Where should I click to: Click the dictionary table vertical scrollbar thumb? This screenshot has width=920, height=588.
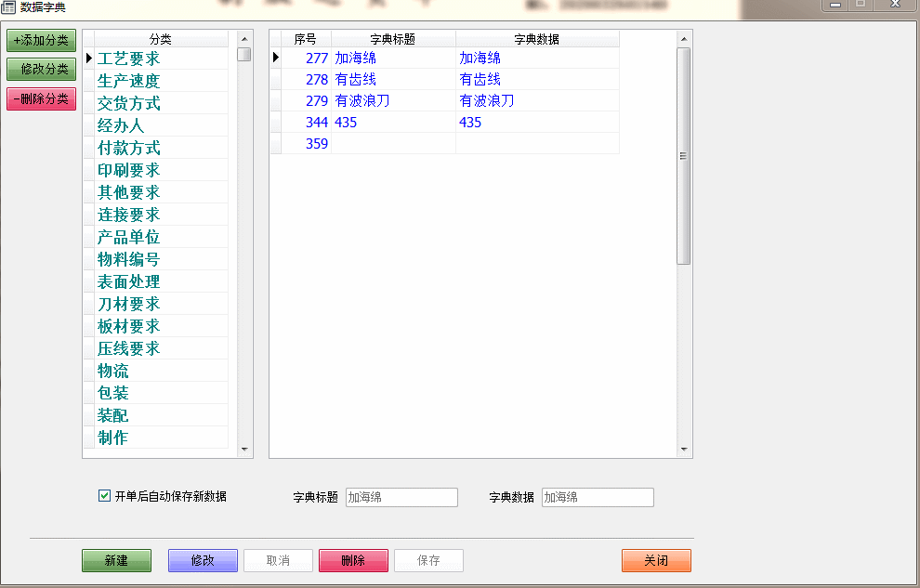pyautogui.click(x=684, y=156)
